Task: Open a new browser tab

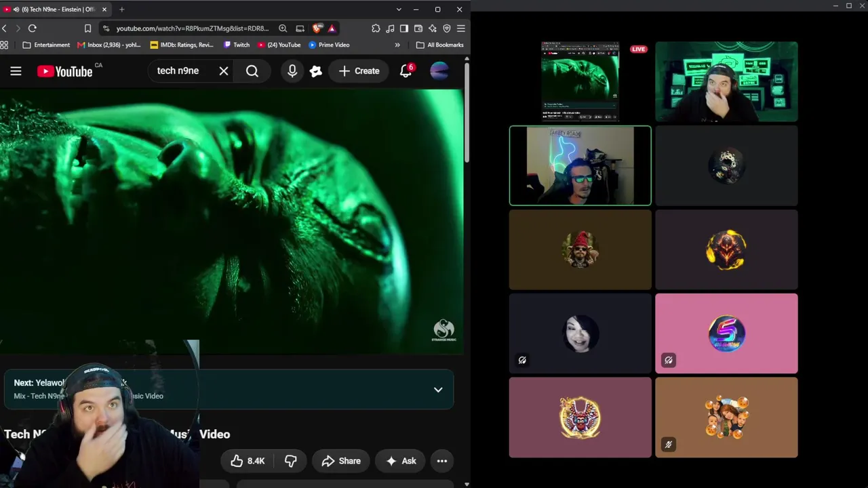Action: pos(121,9)
